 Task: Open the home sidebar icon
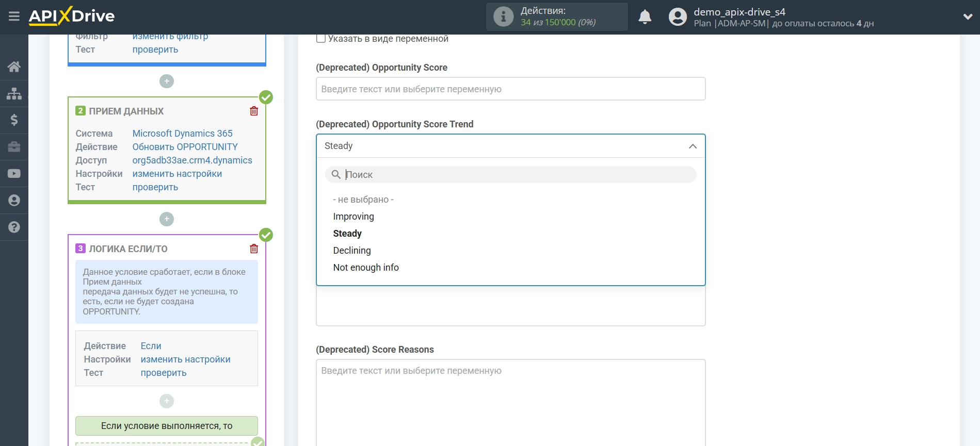14,67
